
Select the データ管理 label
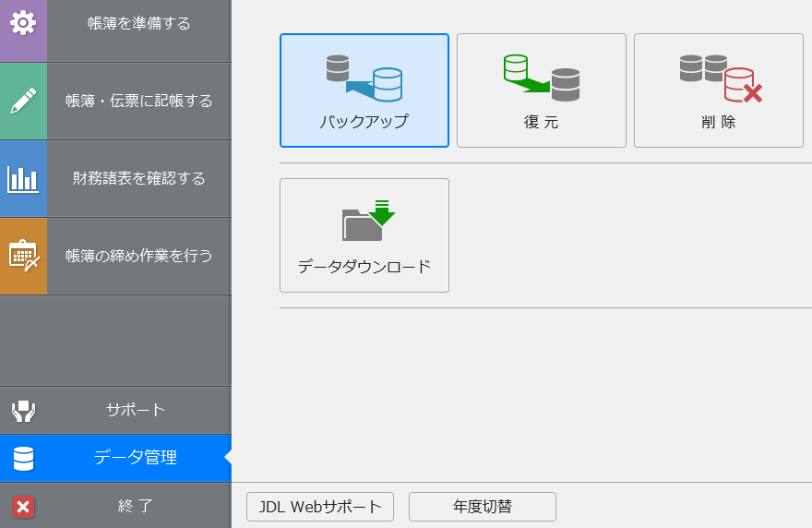136,458
